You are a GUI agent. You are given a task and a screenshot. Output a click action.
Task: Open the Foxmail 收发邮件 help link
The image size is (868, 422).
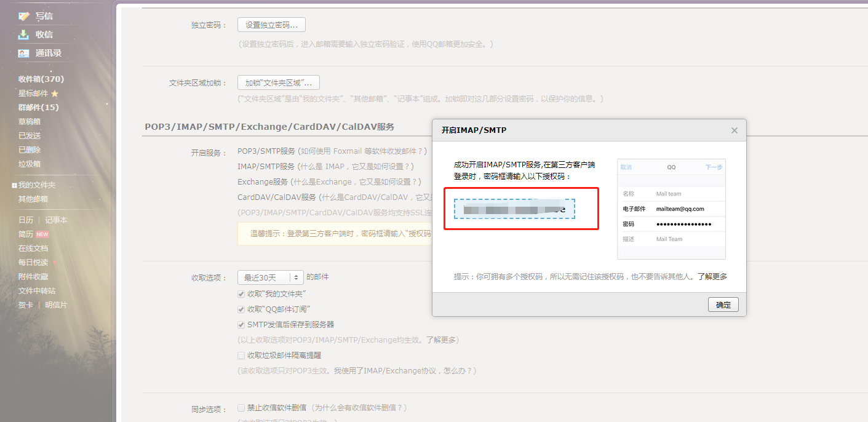[362, 151]
